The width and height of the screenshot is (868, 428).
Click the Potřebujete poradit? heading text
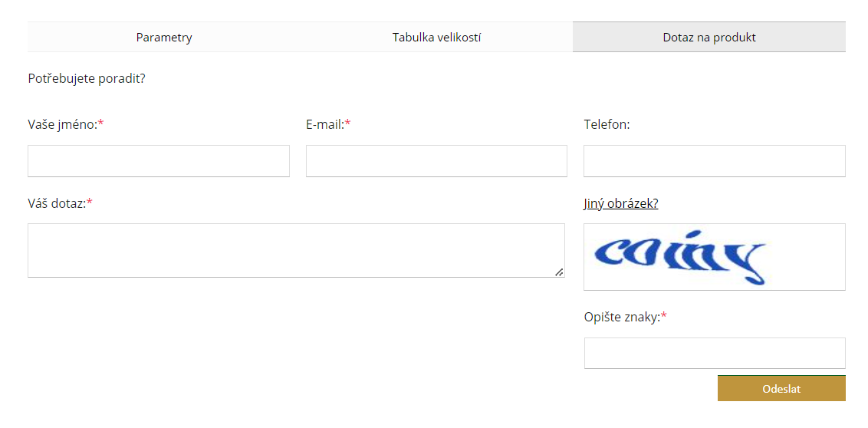(x=87, y=78)
